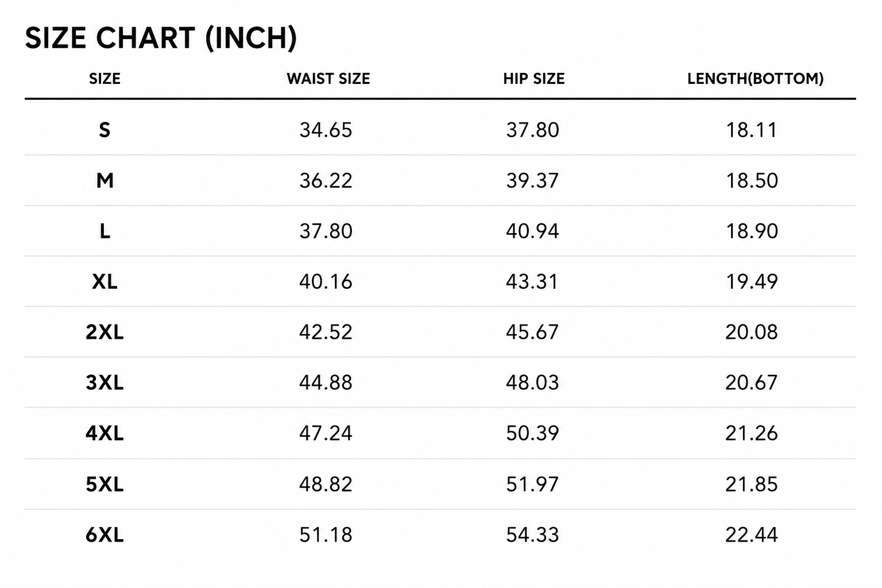Click the 3XL size row label
The height and width of the screenshot is (588, 882).
(x=105, y=382)
